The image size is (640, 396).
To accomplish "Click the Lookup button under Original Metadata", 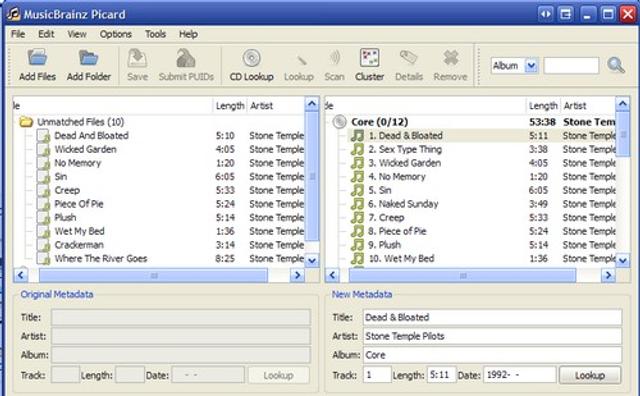I will pyautogui.click(x=278, y=375).
